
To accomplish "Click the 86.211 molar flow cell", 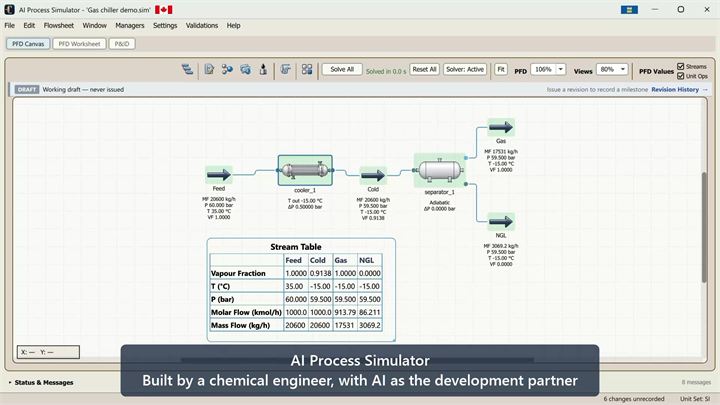I will (370, 312).
